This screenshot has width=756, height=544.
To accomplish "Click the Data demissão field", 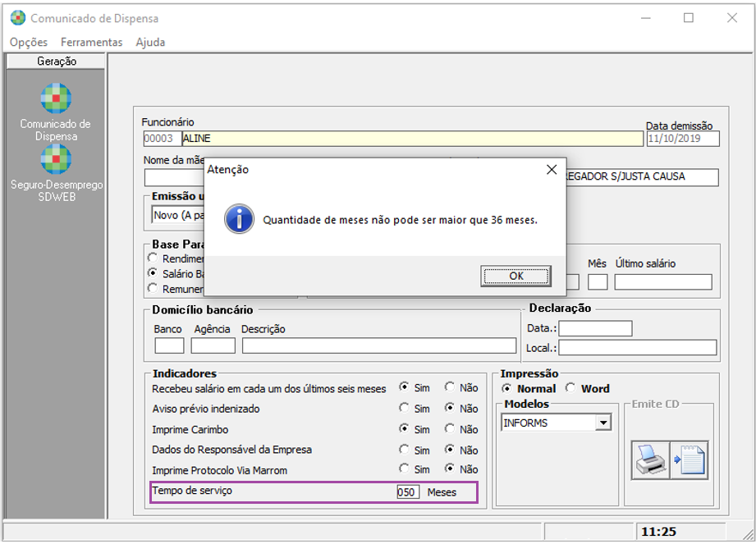I will [683, 139].
